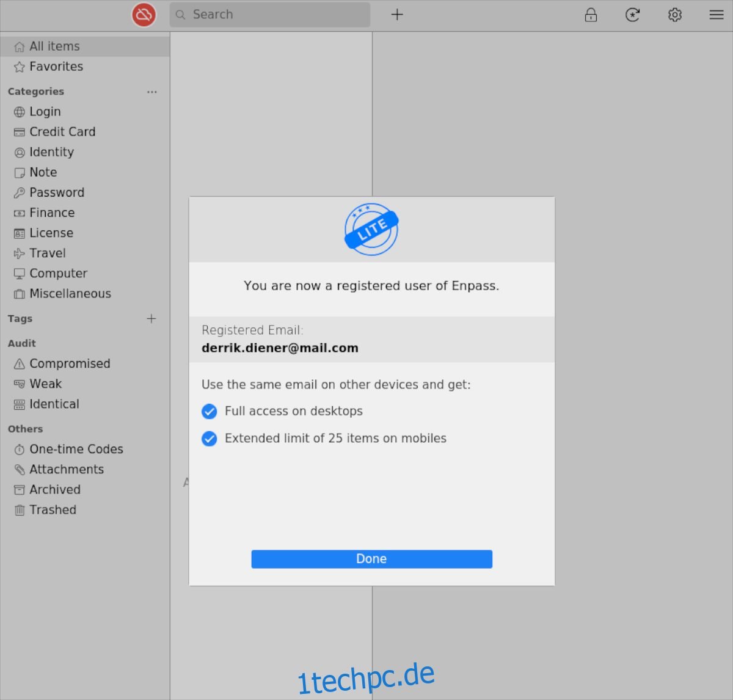The width and height of the screenshot is (733, 700).
Task: Open One-time Codes list
Action: point(85,449)
